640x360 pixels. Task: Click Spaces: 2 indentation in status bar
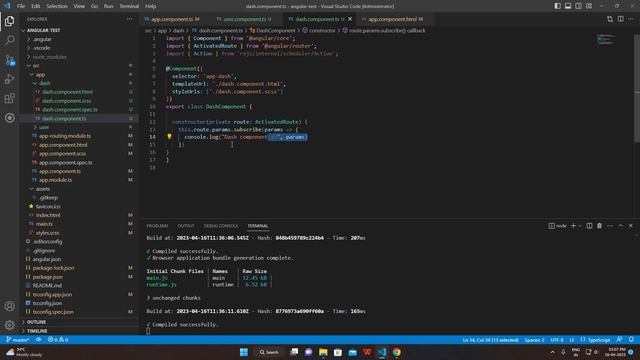point(534,340)
